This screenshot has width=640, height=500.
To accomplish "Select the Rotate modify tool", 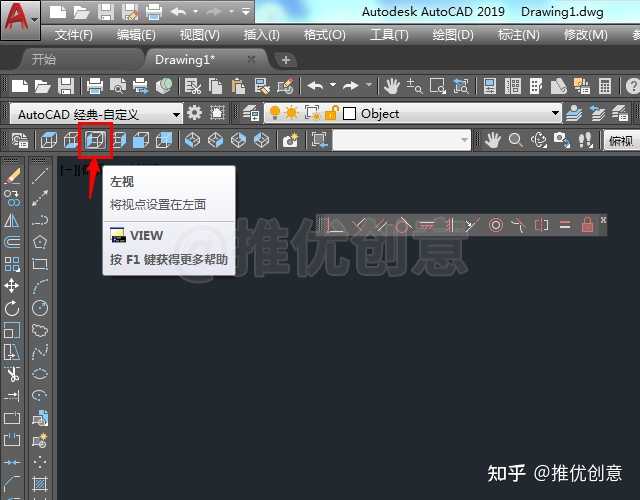I will coord(12,308).
